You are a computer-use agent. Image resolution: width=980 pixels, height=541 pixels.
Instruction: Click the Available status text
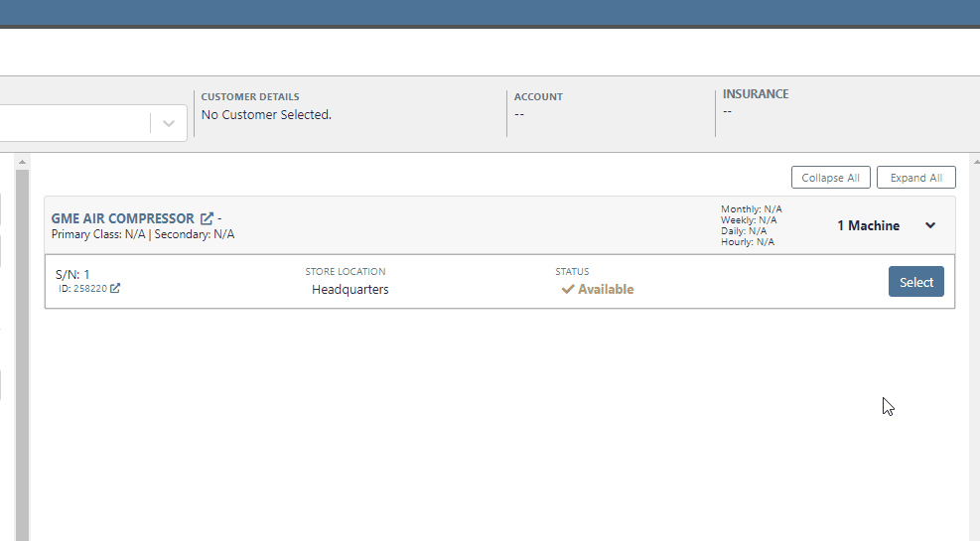click(606, 289)
